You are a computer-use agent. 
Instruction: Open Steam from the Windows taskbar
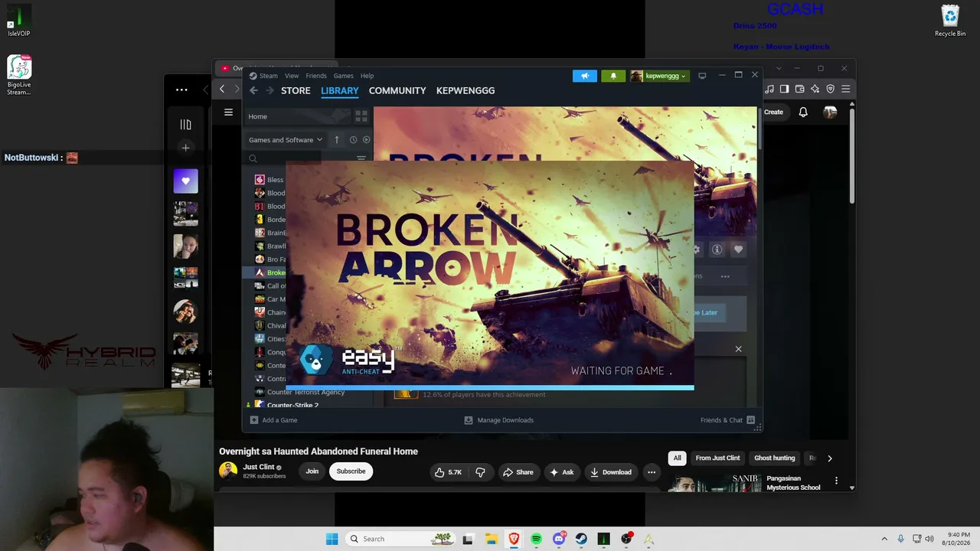581,539
